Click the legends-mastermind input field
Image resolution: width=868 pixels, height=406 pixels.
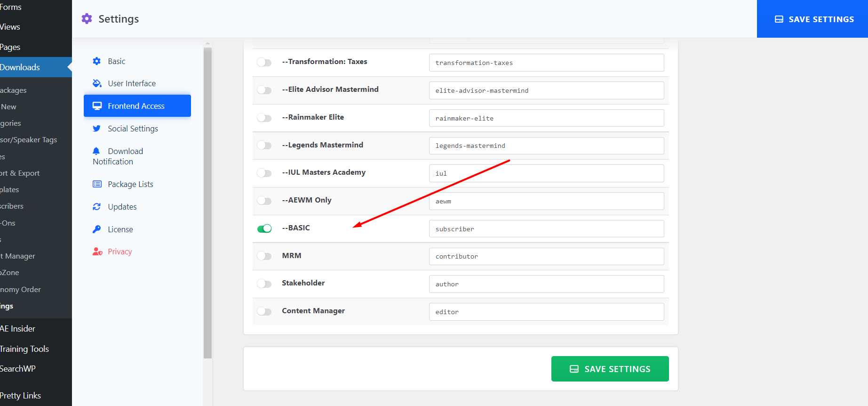(x=546, y=146)
